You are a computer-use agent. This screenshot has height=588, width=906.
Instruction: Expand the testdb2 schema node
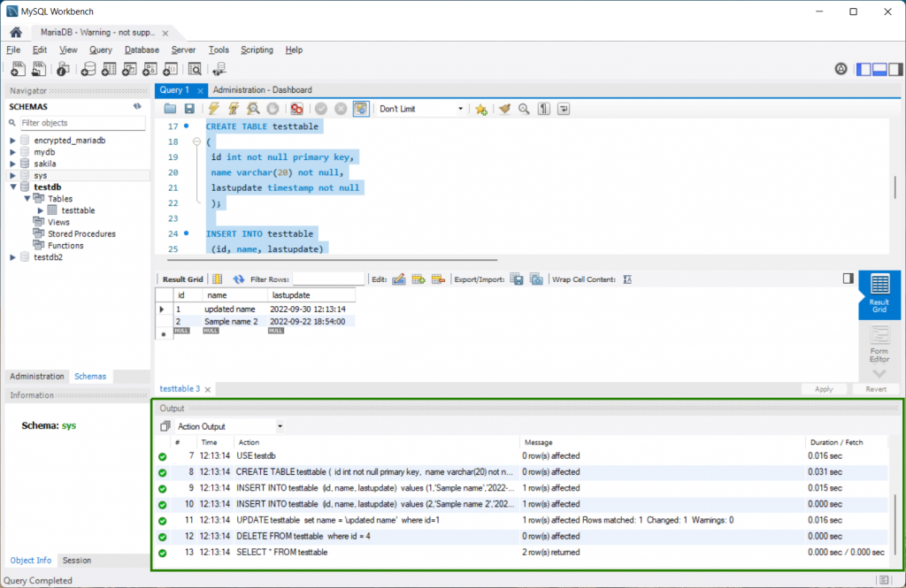click(x=12, y=257)
